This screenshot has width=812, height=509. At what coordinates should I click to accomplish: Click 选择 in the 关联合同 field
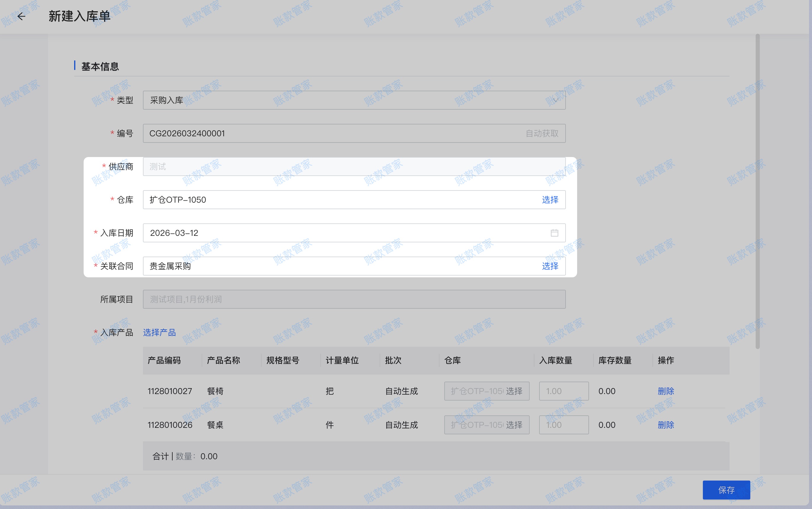550,266
